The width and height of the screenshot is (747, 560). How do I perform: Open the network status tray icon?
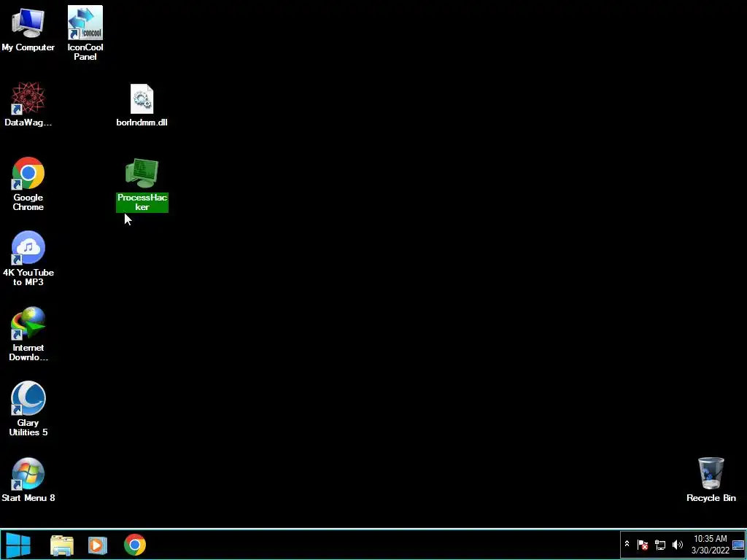point(660,544)
